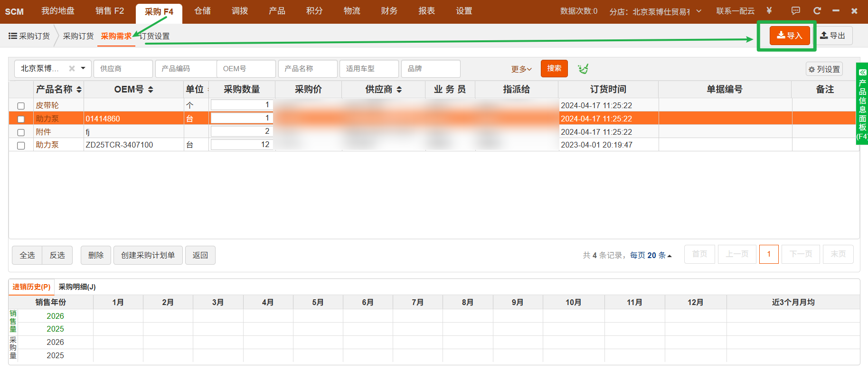Click the yen currency icon

769,10
